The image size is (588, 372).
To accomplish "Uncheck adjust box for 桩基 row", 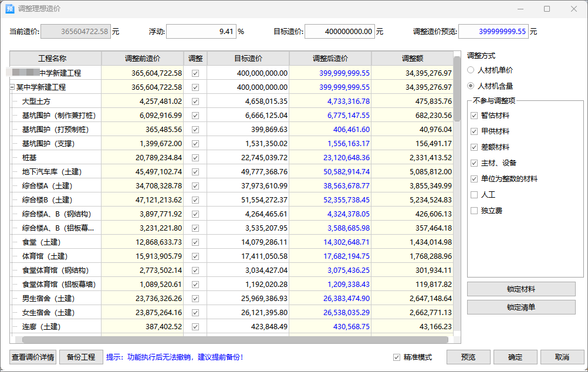I will [195, 157].
